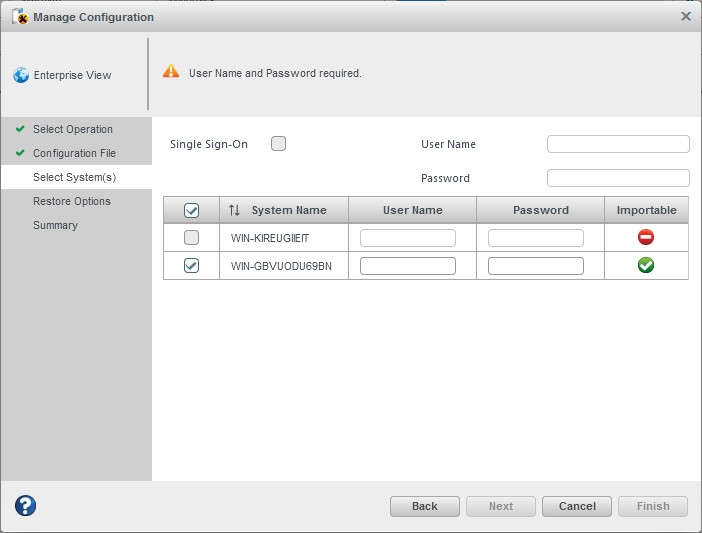The width and height of the screenshot is (702, 533).
Task: Click the global User Name field
Action: [x=618, y=144]
